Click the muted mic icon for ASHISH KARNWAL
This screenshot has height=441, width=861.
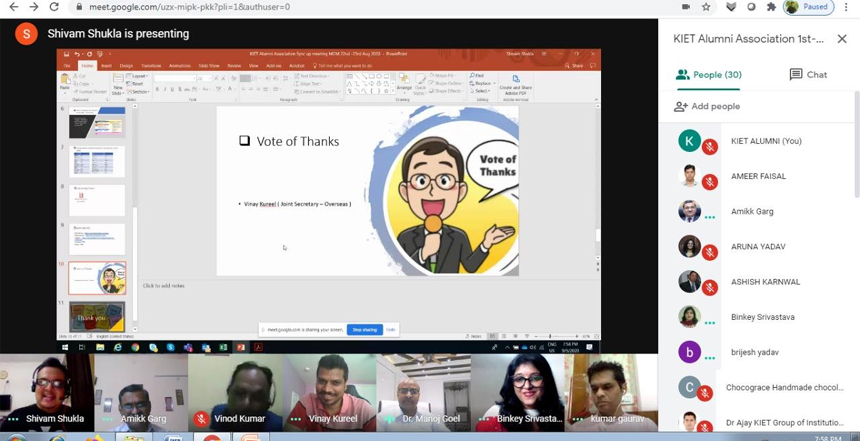click(710, 288)
